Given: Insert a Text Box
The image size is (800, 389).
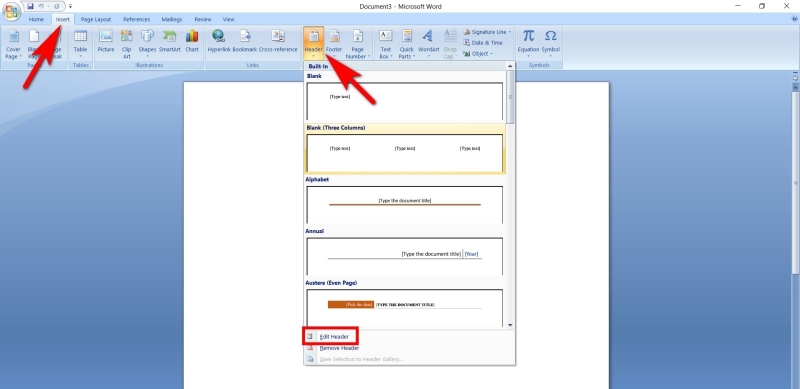Looking at the screenshot, I should tap(386, 44).
